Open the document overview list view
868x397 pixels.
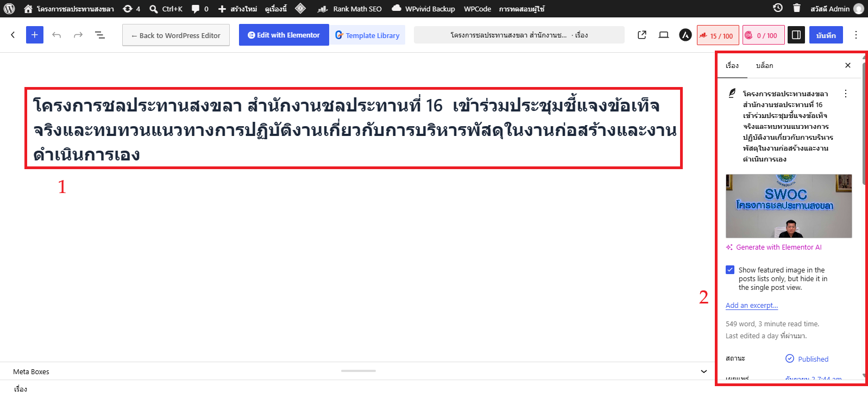100,35
